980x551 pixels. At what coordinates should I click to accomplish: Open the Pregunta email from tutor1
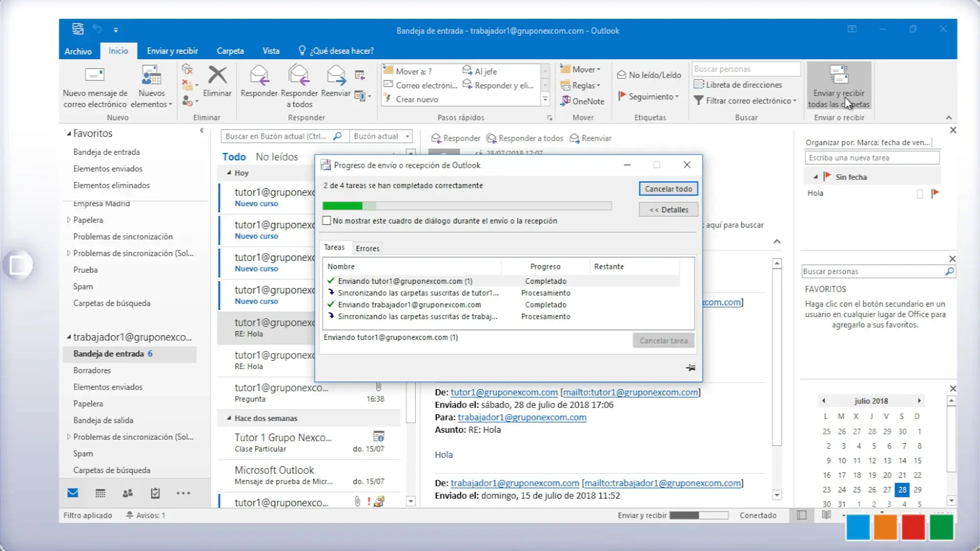pos(309,393)
